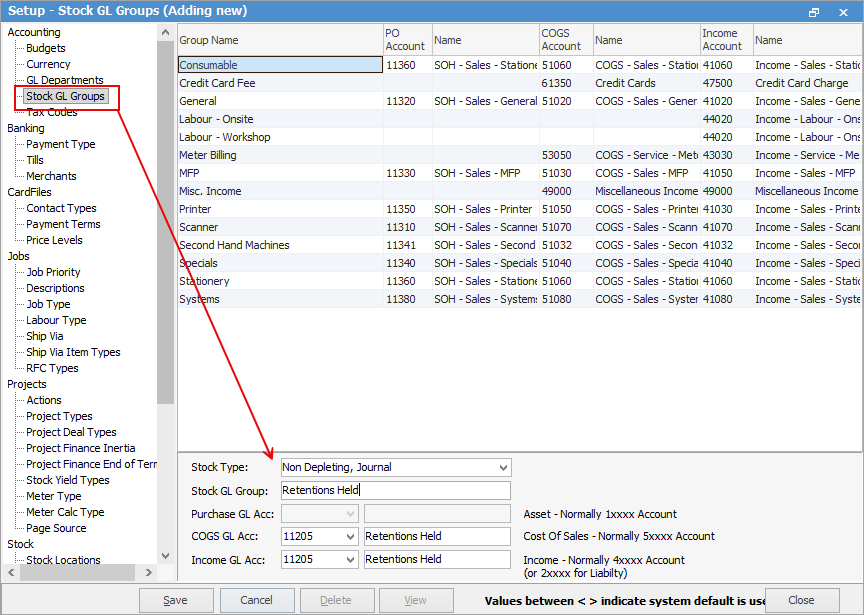The width and height of the screenshot is (864, 615).
Task: Open Stock Locations under Stock
Action: [x=63, y=560]
